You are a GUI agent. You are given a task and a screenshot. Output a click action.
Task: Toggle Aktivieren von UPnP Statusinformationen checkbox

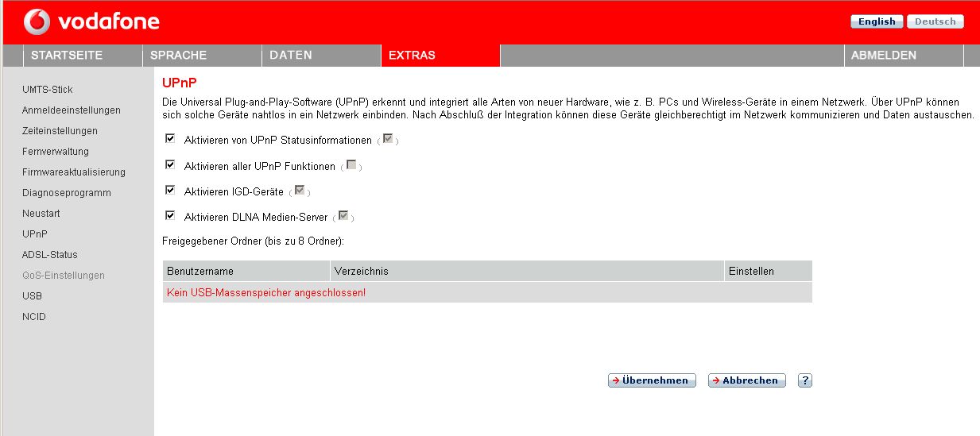click(x=169, y=138)
